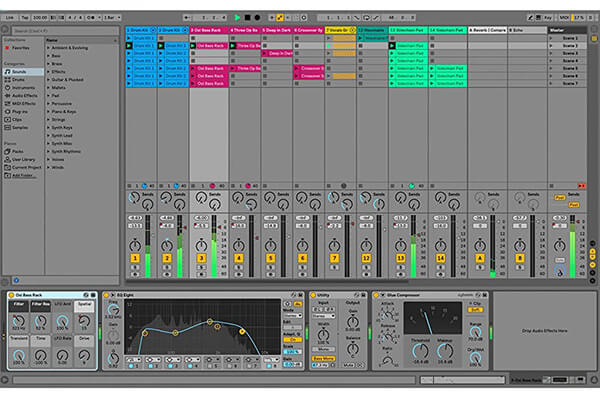Launch Scene 1 from Master track

(x=551, y=38)
